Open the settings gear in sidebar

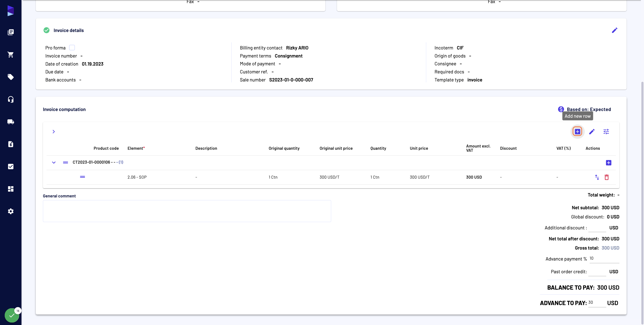(x=11, y=212)
